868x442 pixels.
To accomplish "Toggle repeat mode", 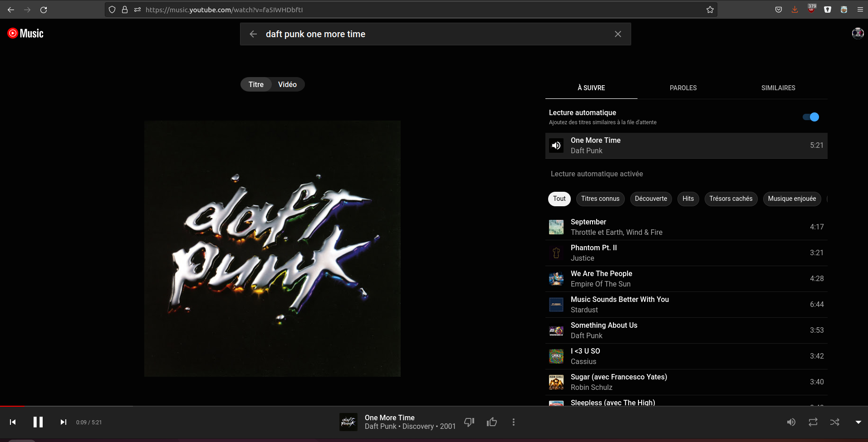I will pyautogui.click(x=813, y=422).
